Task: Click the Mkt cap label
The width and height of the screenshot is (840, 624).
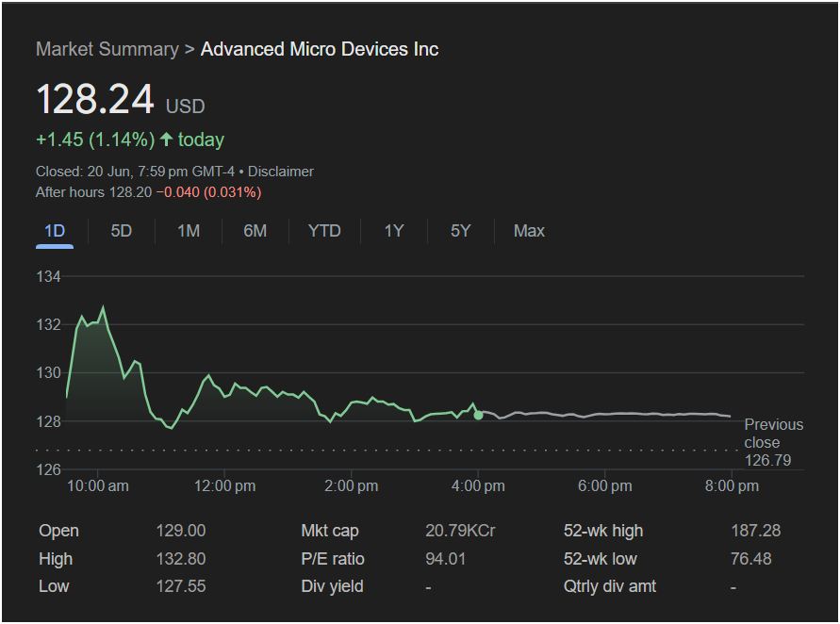Action: (329, 531)
